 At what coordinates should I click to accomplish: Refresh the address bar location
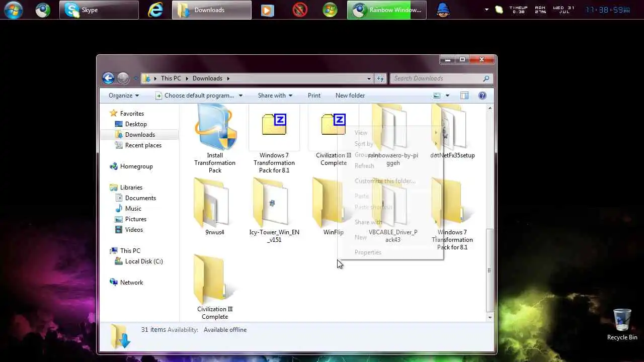click(x=380, y=78)
